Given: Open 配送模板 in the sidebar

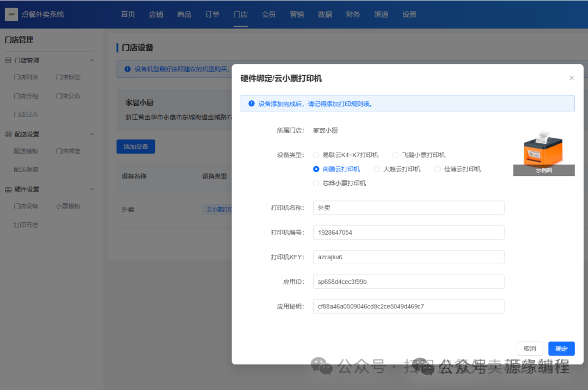Looking at the screenshot, I should [x=26, y=151].
